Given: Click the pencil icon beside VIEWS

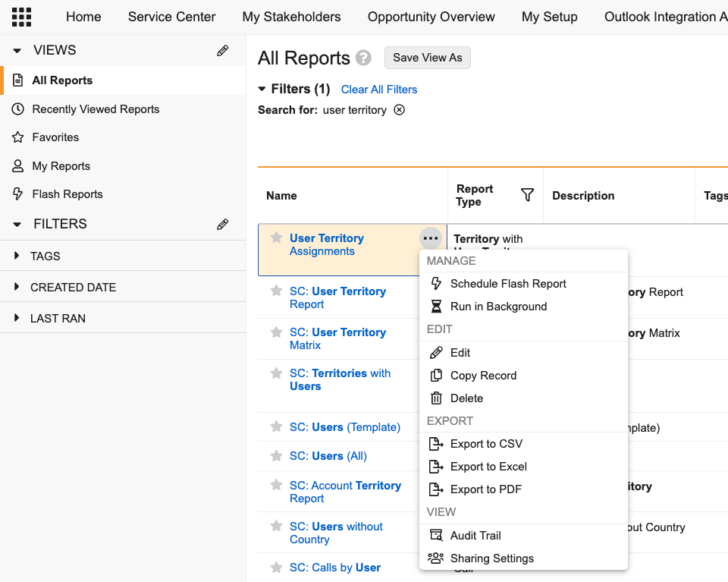Looking at the screenshot, I should pos(222,51).
